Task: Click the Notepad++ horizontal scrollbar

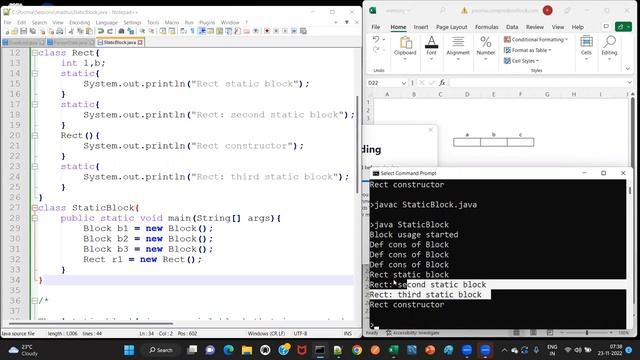Action: click(x=91, y=324)
